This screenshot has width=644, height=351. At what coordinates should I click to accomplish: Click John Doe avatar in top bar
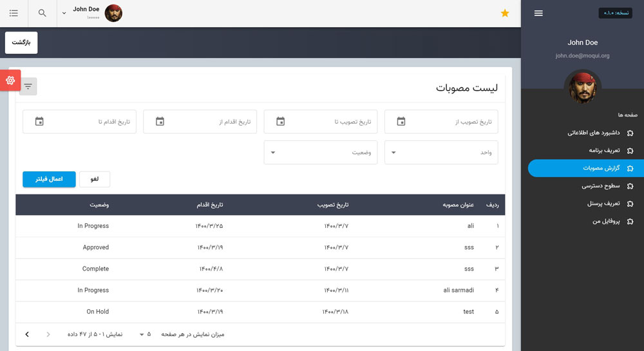[113, 13]
